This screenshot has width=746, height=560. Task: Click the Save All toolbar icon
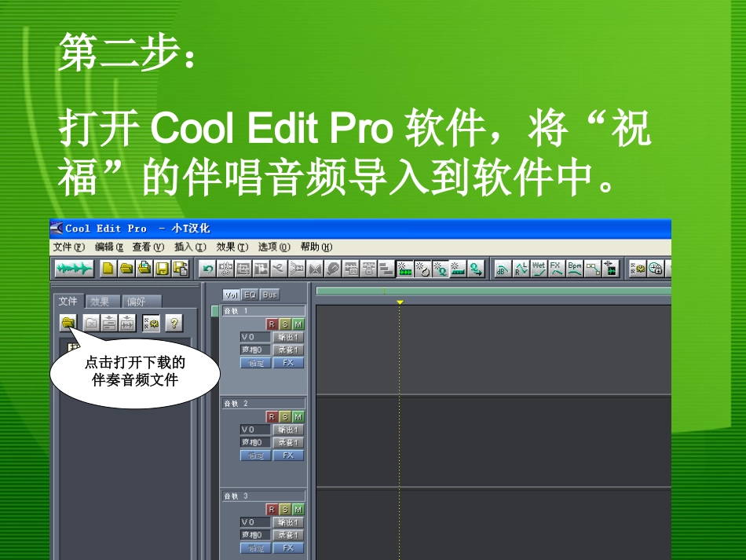click(x=181, y=269)
